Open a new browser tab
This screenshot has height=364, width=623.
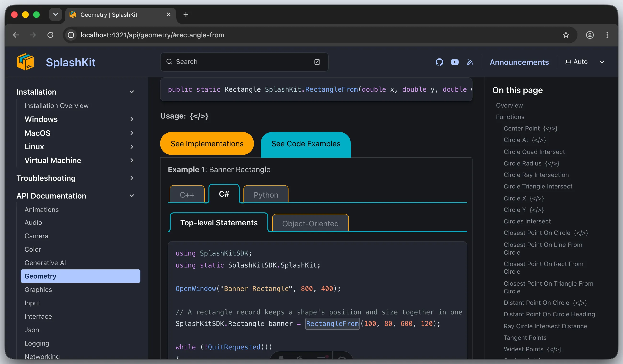pyautogui.click(x=186, y=15)
